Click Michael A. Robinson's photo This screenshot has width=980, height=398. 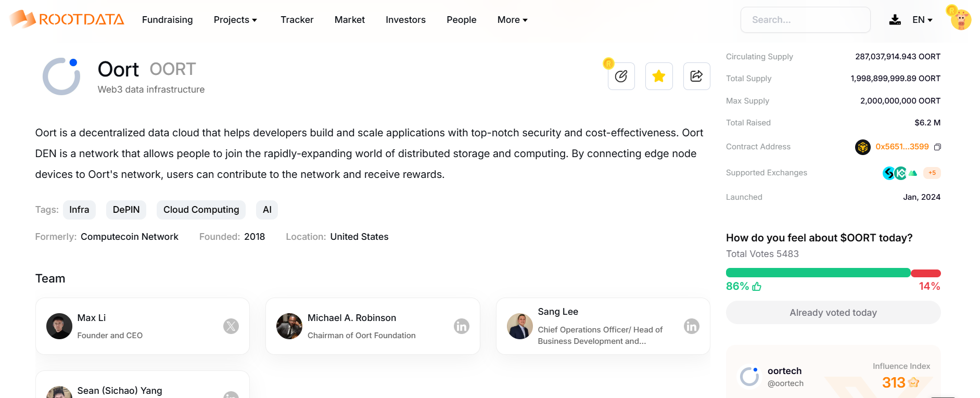coord(289,326)
